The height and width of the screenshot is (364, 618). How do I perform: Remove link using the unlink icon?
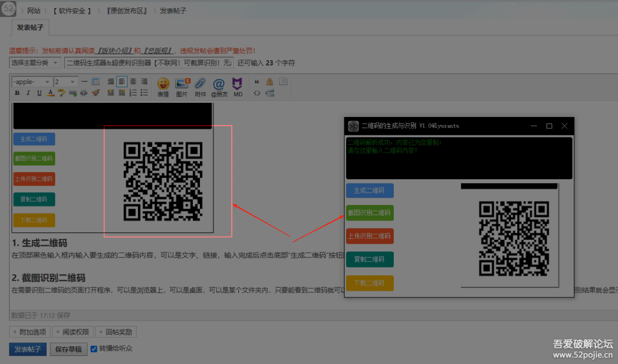pyautogui.click(x=83, y=93)
